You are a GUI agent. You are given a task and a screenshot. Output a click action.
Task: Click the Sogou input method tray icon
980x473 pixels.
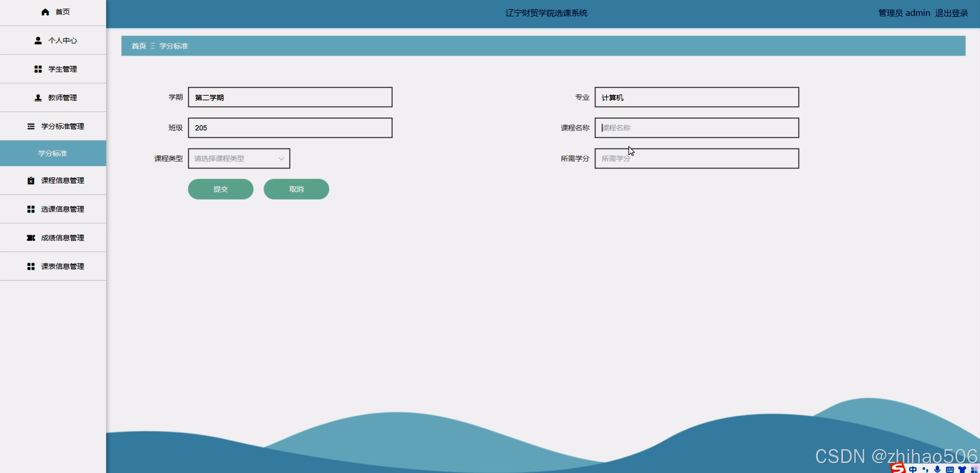point(898,468)
